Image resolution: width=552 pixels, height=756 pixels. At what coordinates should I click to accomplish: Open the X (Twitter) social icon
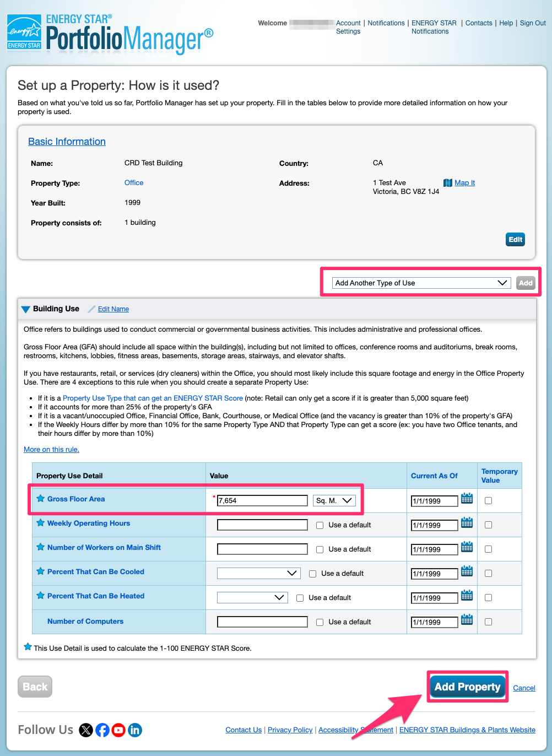click(x=86, y=730)
